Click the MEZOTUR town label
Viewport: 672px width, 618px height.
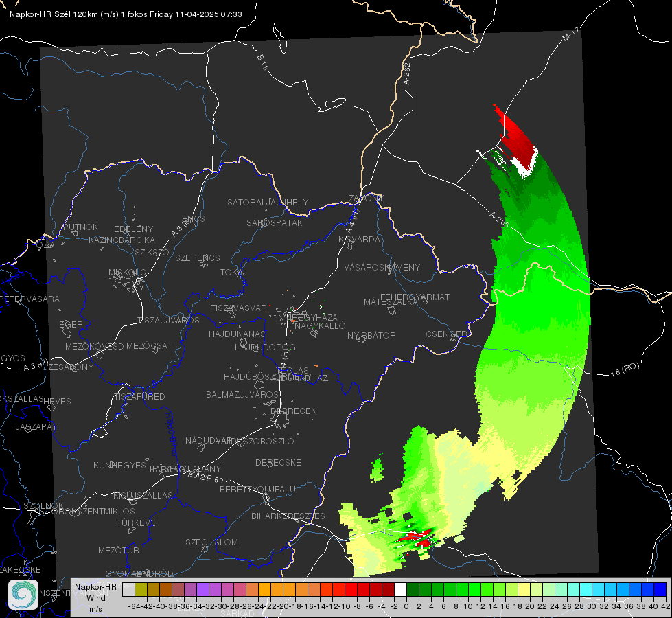(x=119, y=551)
